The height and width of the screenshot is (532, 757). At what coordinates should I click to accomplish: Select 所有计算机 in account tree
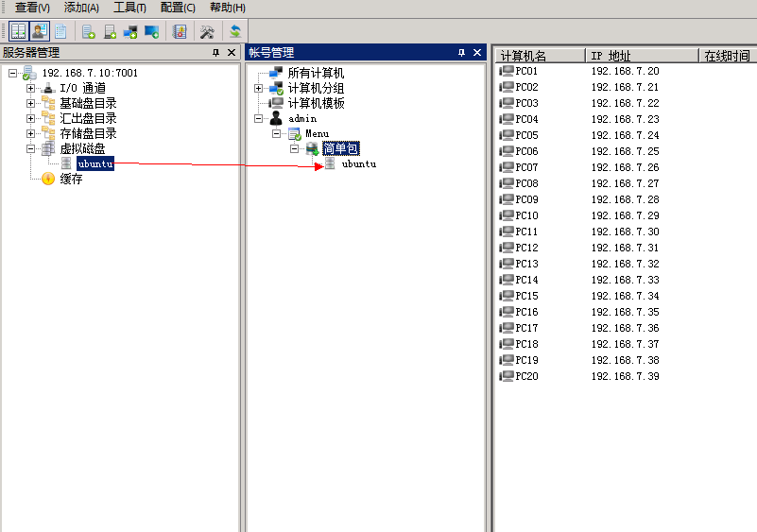point(316,73)
